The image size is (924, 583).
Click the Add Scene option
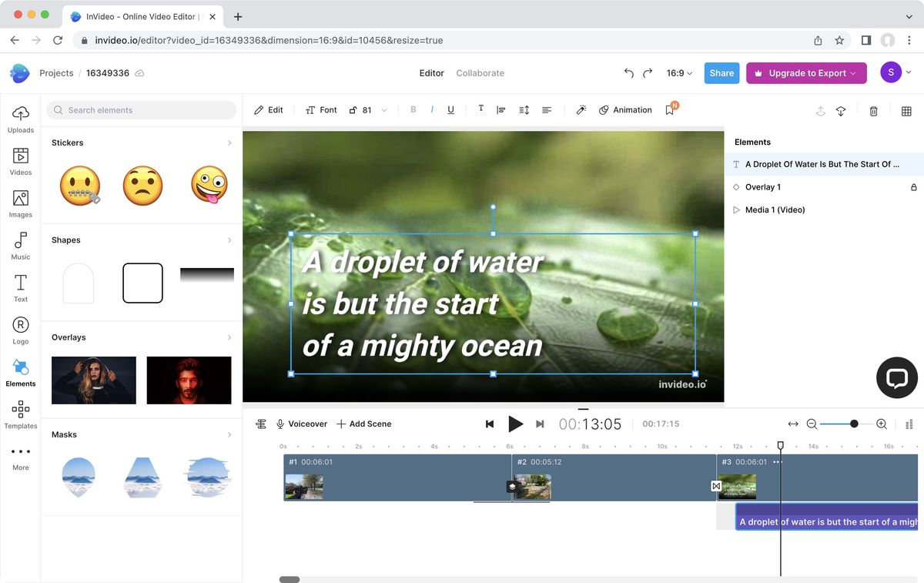[363, 424]
